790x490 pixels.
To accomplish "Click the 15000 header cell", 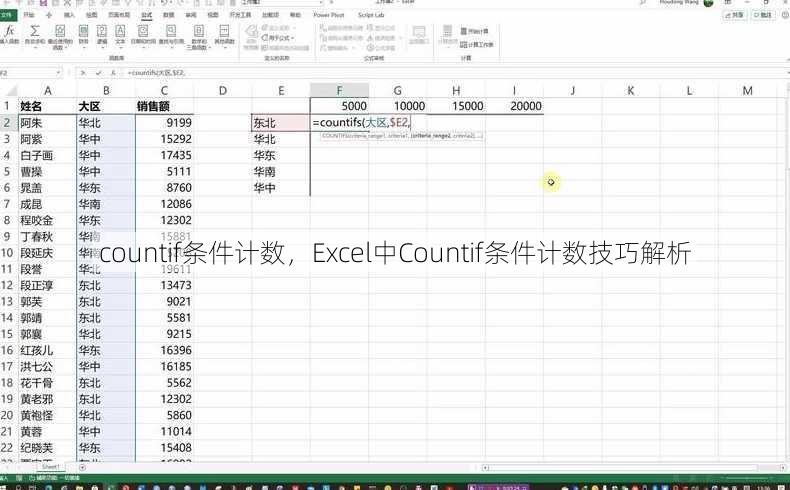I will (x=456, y=106).
